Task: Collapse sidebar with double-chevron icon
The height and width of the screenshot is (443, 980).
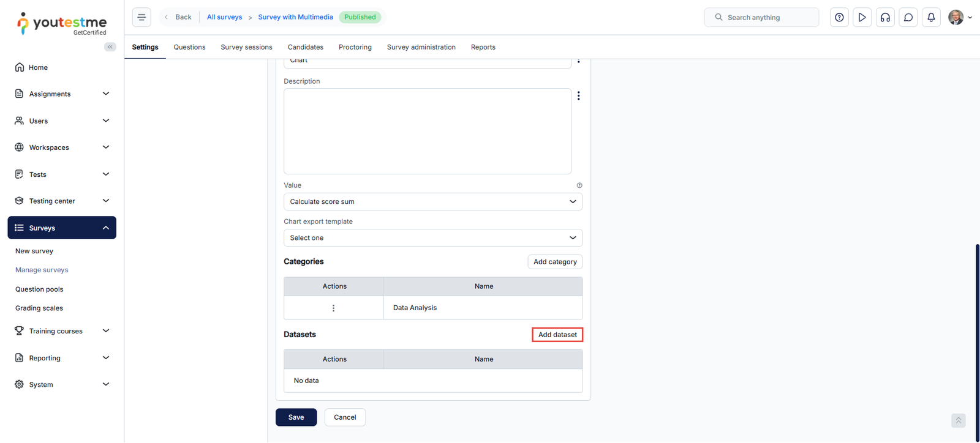Action: pos(110,47)
